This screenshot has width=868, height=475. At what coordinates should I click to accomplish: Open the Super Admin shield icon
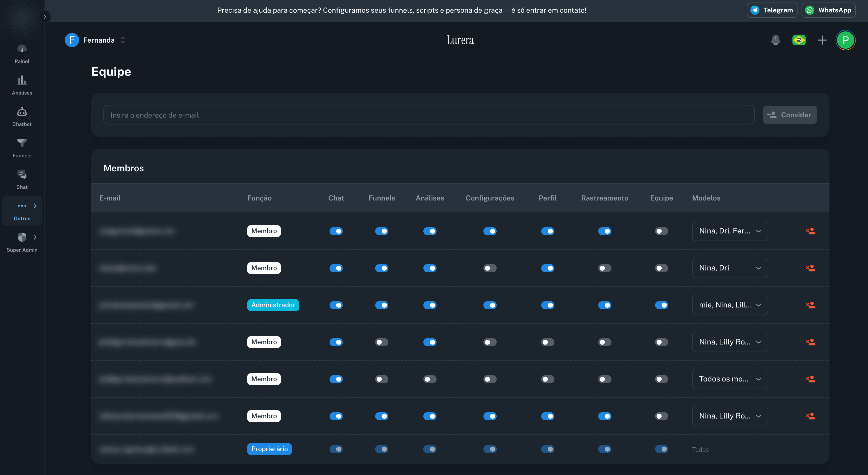(22, 237)
